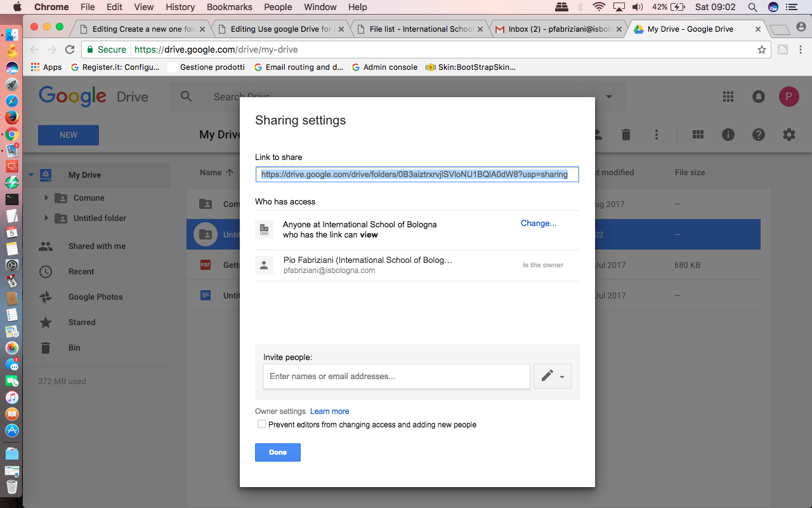Click the Invite people email input field
The height and width of the screenshot is (508, 812).
396,377
